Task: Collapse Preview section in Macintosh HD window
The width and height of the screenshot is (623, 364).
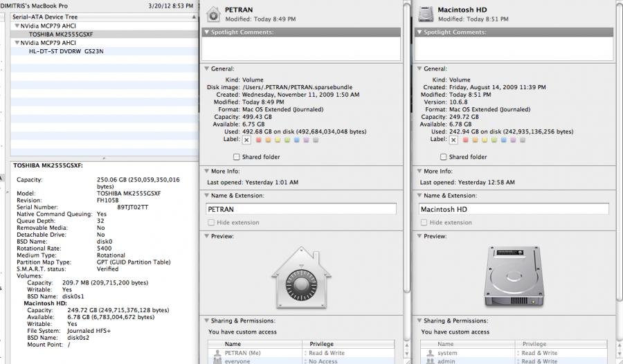Action: (419, 236)
